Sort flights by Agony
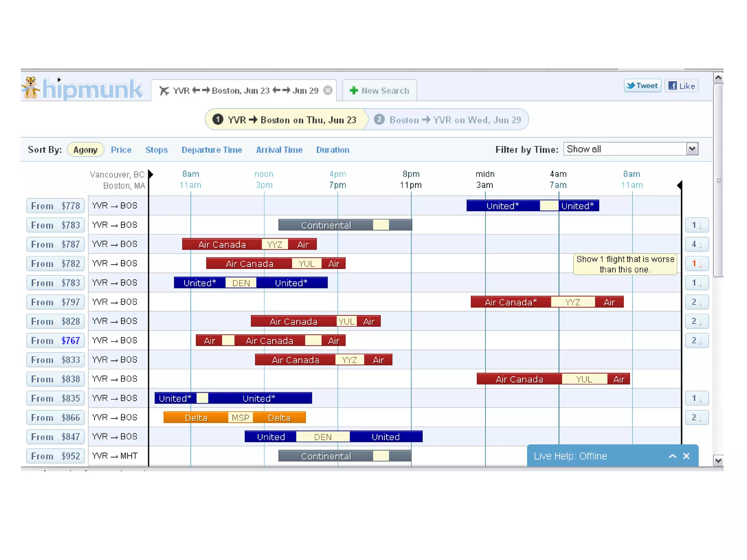This screenshot has width=747, height=560. [85, 150]
